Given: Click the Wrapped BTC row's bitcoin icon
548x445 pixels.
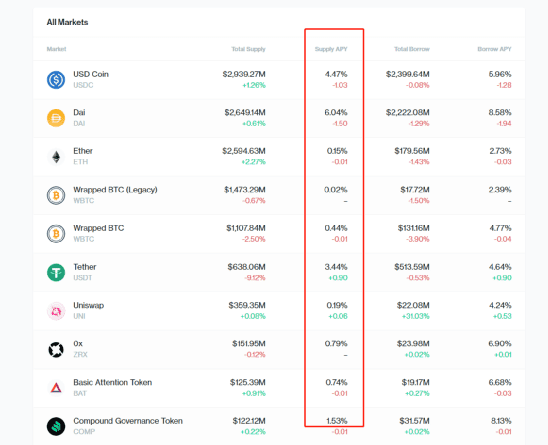Looking at the screenshot, I should [56, 234].
